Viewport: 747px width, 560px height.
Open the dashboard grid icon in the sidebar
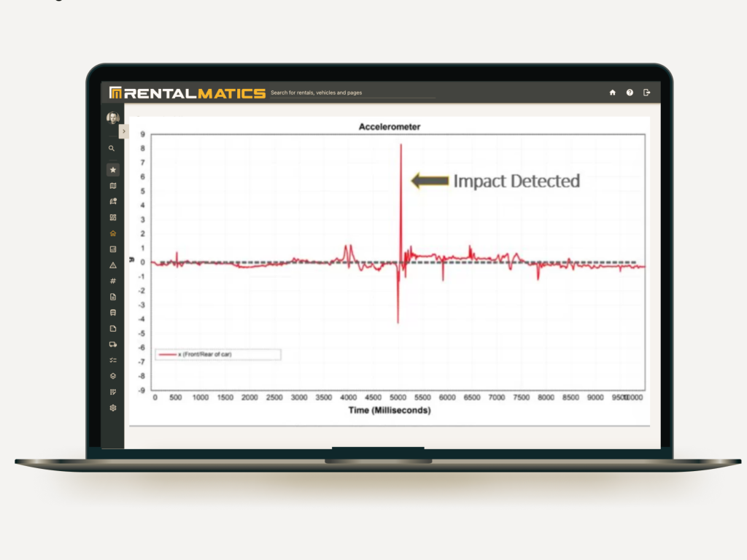tap(112, 217)
